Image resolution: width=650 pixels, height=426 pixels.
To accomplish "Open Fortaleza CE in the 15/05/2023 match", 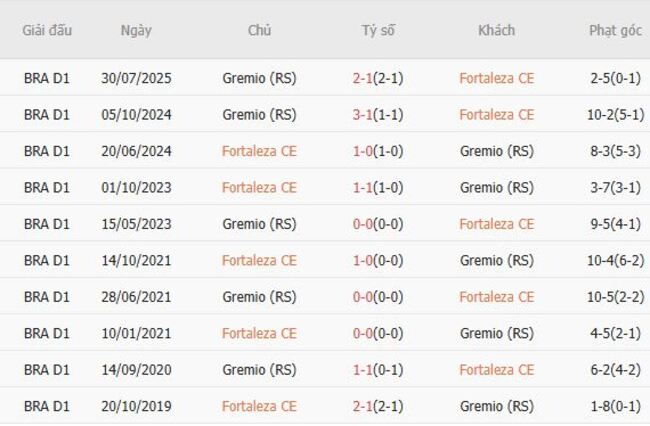I will tap(496, 224).
